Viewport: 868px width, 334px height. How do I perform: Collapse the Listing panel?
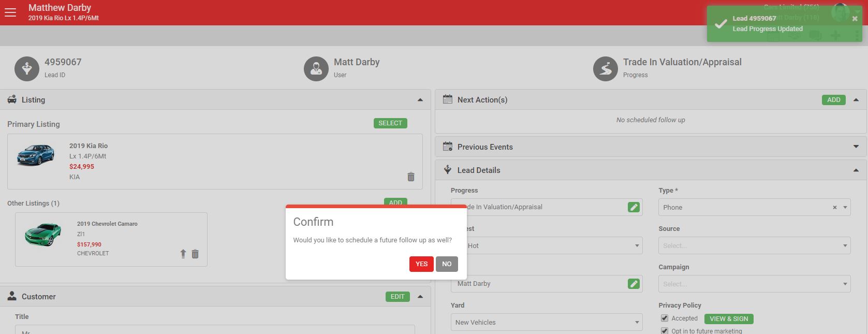(x=420, y=100)
